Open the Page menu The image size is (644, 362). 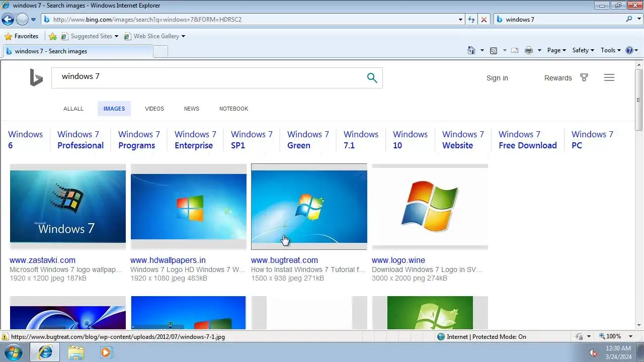pos(556,50)
